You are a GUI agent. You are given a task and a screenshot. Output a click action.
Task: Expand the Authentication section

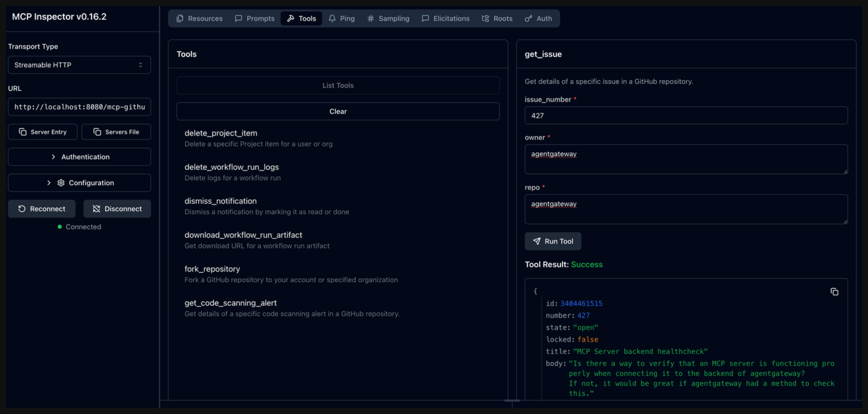click(x=79, y=157)
